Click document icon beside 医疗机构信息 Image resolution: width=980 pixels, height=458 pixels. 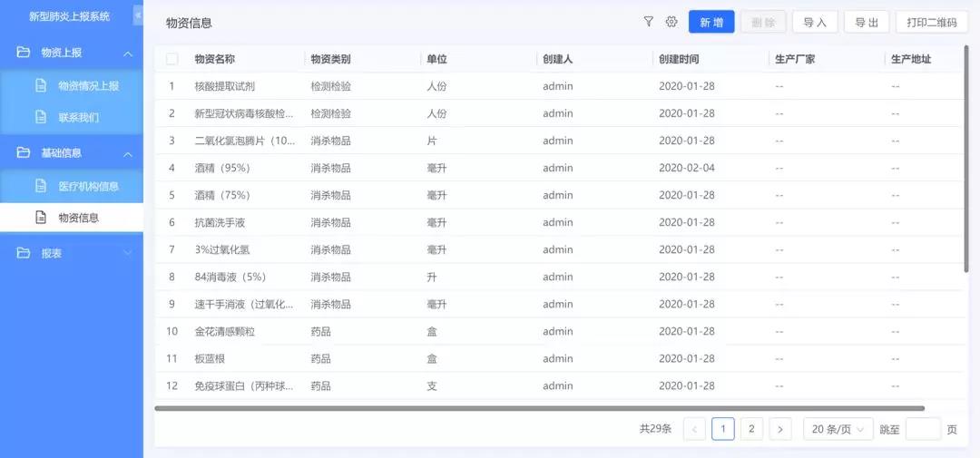click(x=41, y=186)
